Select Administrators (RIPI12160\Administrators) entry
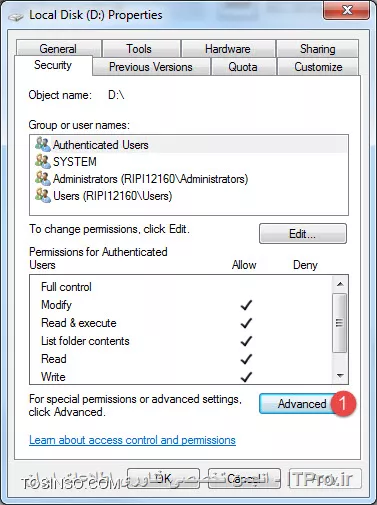This screenshot has width=377, height=505. click(x=189, y=179)
